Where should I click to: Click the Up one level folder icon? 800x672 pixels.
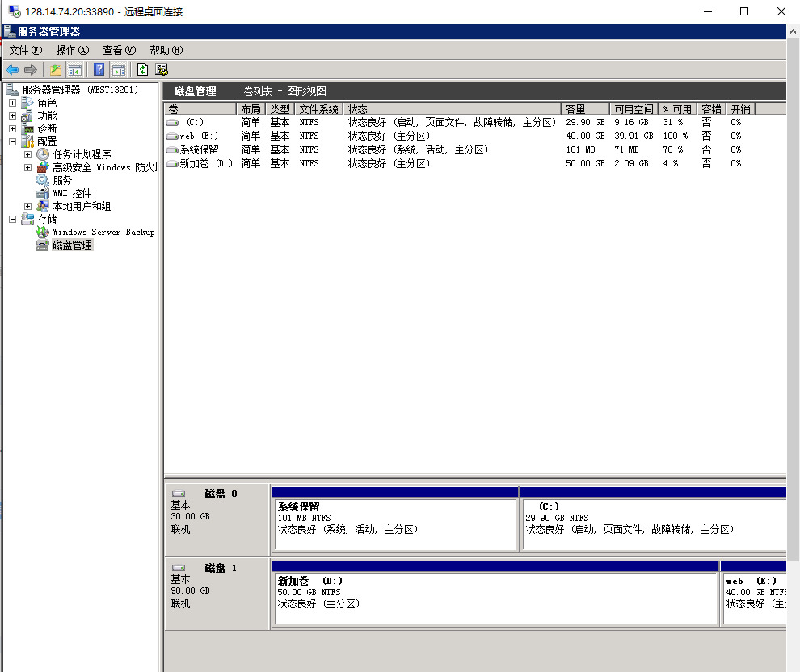pyautogui.click(x=56, y=70)
